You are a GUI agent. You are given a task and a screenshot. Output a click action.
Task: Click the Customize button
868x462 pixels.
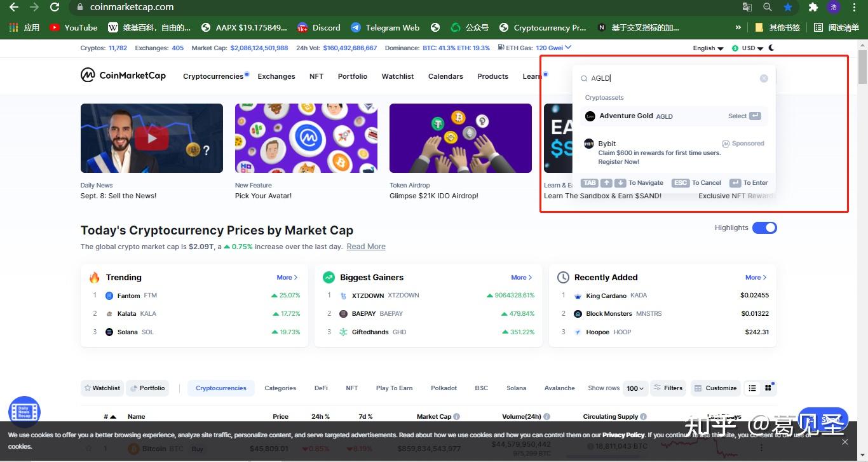click(715, 388)
